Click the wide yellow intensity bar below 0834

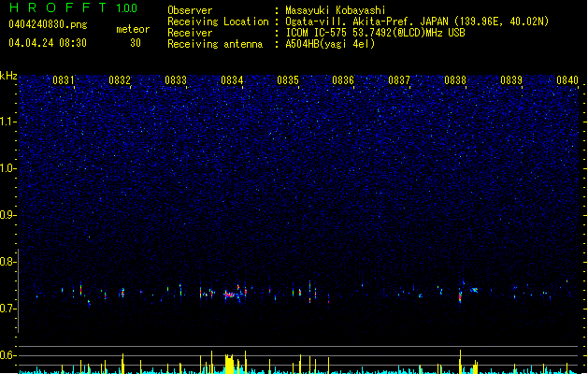[229, 364]
